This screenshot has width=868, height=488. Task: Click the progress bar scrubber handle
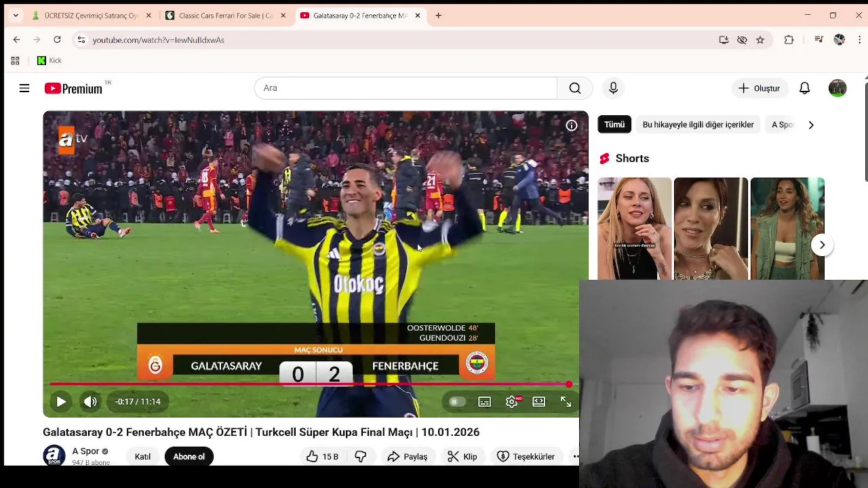(x=569, y=384)
